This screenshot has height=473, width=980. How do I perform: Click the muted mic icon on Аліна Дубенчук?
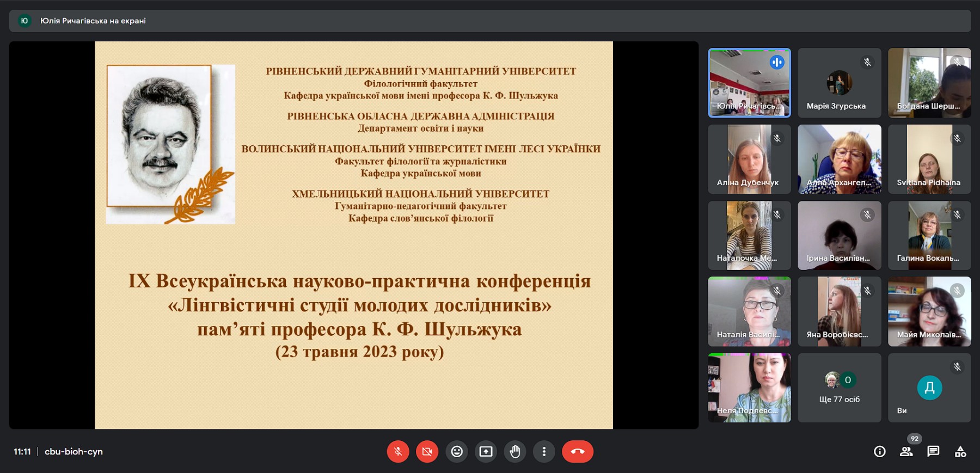point(777,138)
